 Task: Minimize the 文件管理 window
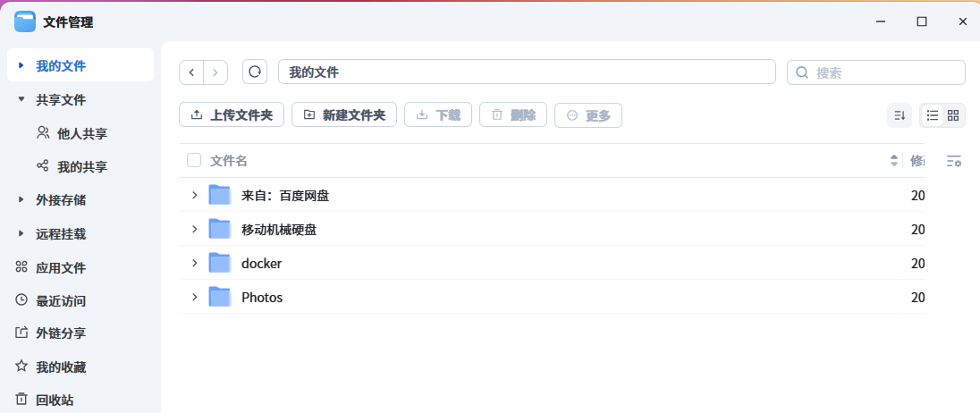click(882, 21)
